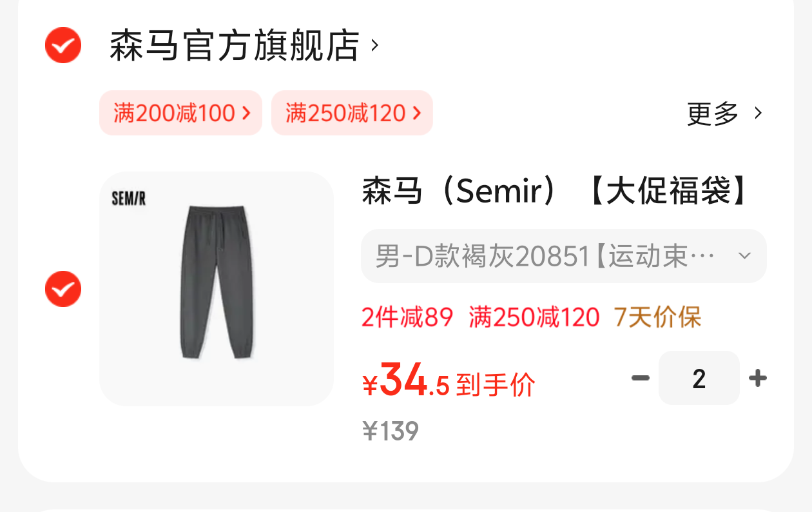The image size is (812, 512).
Task: Decrease quantity with the minus icon
Action: coord(640,378)
